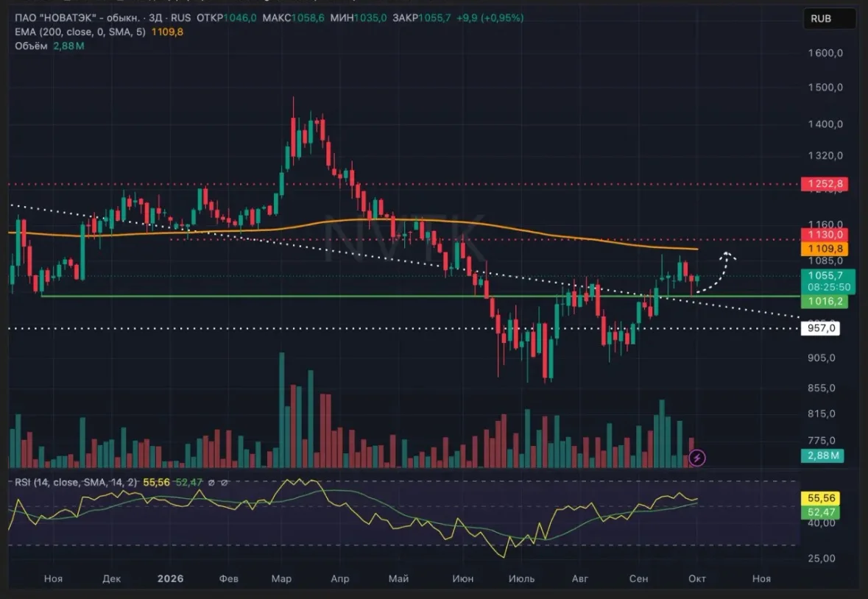The width and height of the screenshot is (868, 599).
Task: Click the green 1055,7 current price label on axis
Action: pyautogui.click(x=825, y=275)
